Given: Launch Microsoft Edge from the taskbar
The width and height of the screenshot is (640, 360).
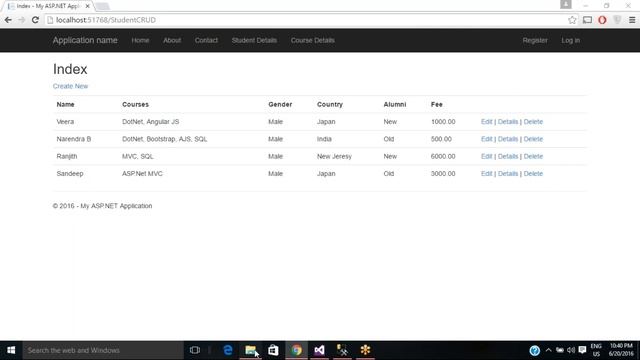Looking at the screenshot, I should (228, 350).
